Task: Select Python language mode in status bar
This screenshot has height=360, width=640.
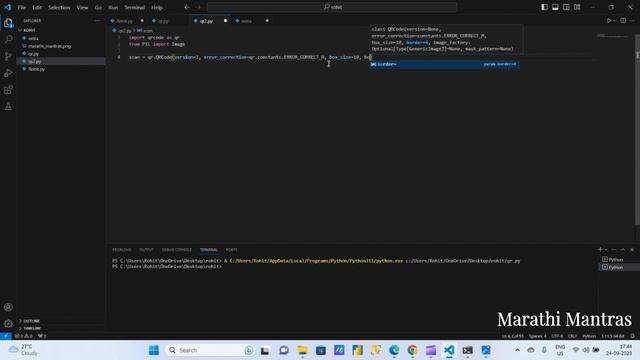Action: point(589,336)
